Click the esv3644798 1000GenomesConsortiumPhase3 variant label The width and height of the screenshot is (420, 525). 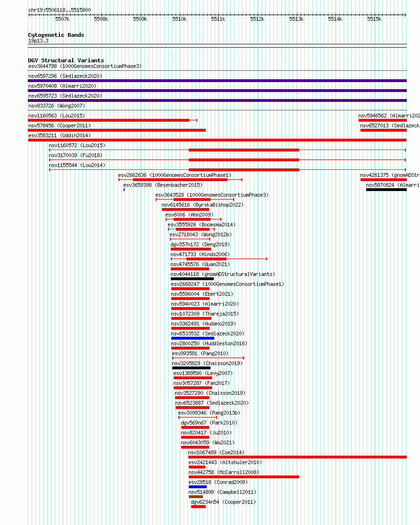tap(85, 67)
